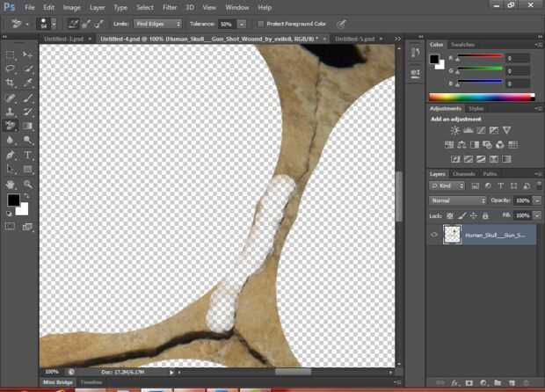
Task: Select the Dodge tool
Action: 27,140
